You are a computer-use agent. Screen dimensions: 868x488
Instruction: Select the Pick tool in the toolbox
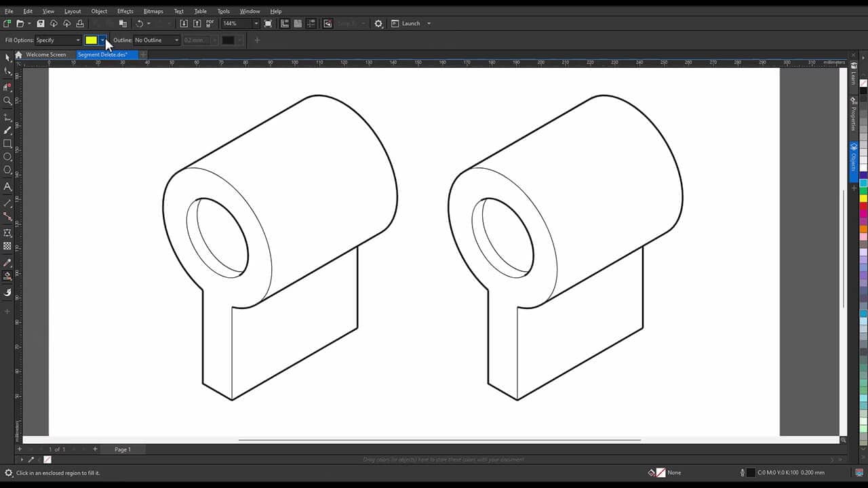pos(7,57)
